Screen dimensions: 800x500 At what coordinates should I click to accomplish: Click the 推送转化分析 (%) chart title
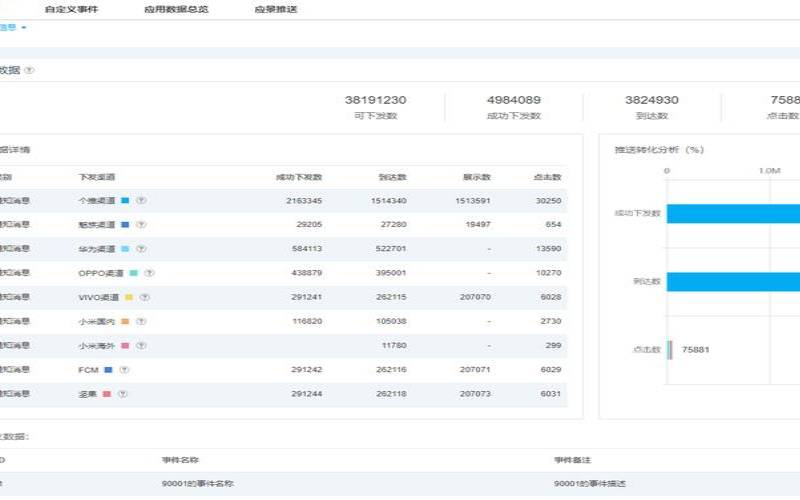click(x=659, y=149)
